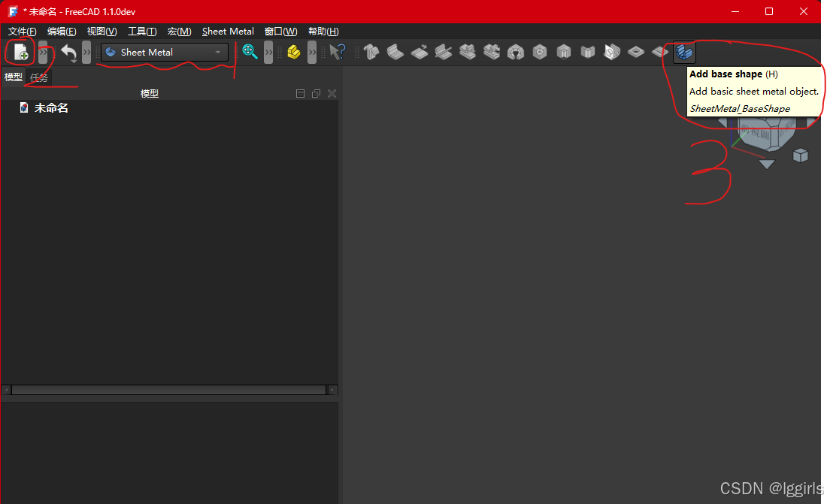Screen dimensions: 827x504
Task: Select the Make Wall L-shaped sheet icon
Action: (395, 52)
